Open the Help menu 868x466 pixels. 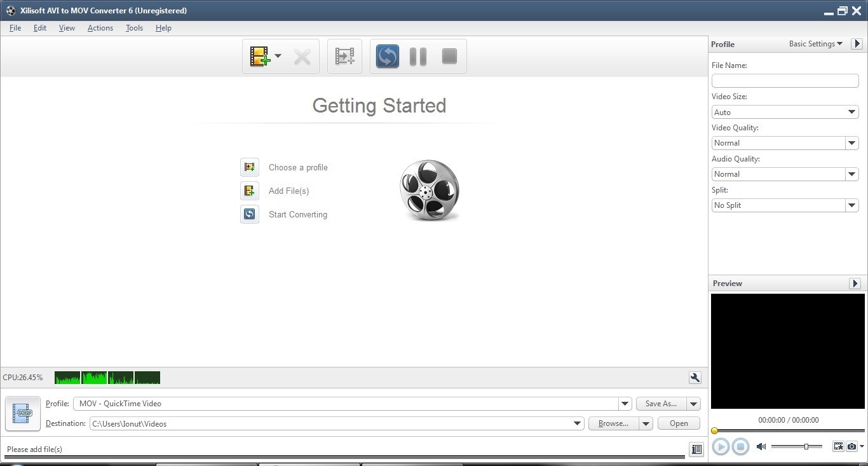coord(163,28)
